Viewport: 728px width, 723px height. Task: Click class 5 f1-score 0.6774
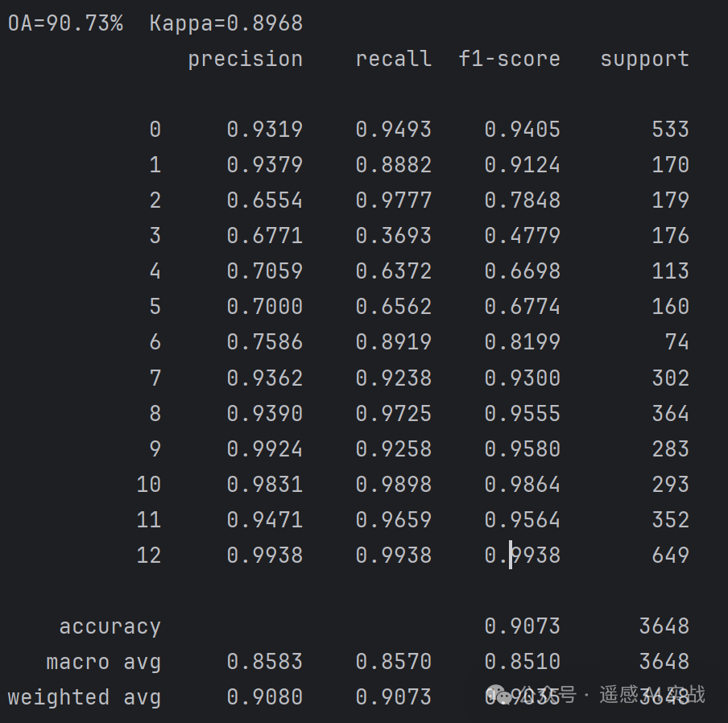[523, 307]
